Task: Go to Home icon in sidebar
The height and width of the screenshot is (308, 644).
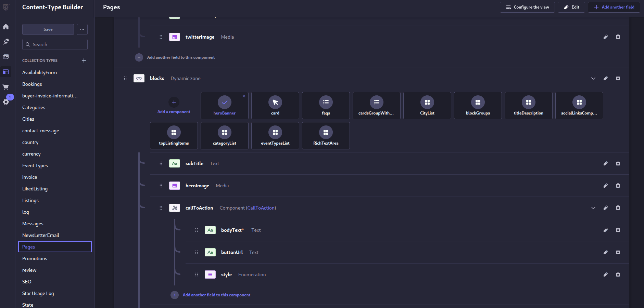Action: click(x=6, y=27)
